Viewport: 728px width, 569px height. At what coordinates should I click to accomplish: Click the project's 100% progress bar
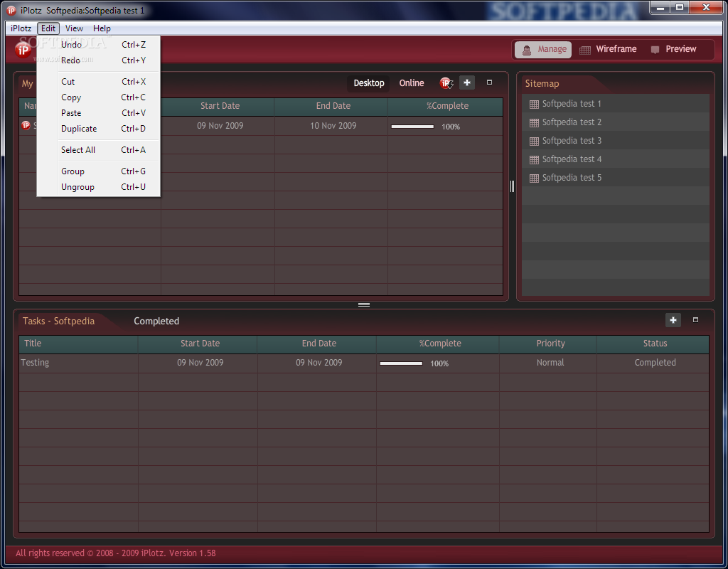pyautogui.click(x=412, y=127)
